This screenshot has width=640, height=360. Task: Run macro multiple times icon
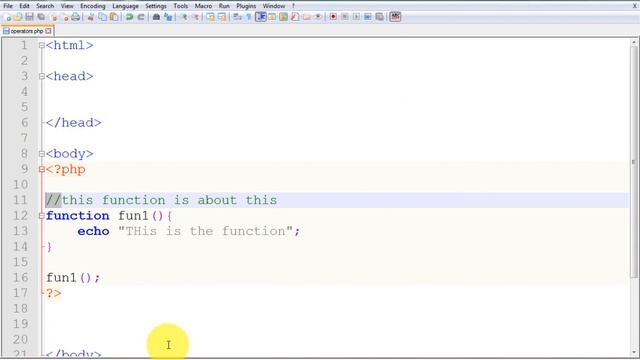(368, 17)
